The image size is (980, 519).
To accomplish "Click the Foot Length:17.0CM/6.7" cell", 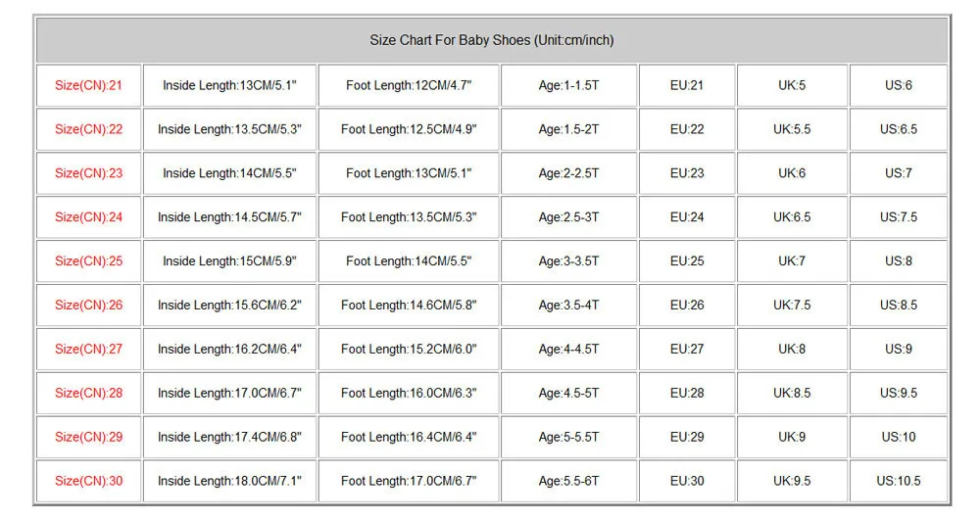I will tap(409, 481).
